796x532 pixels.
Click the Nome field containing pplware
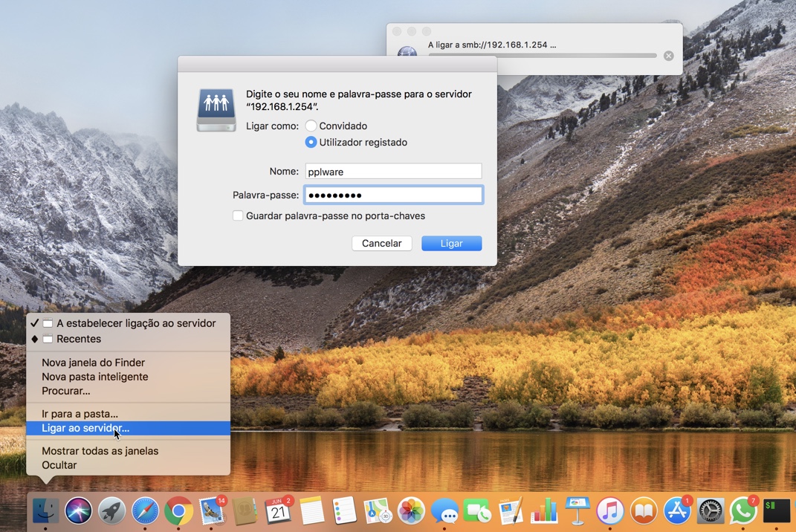click(393, 171)
